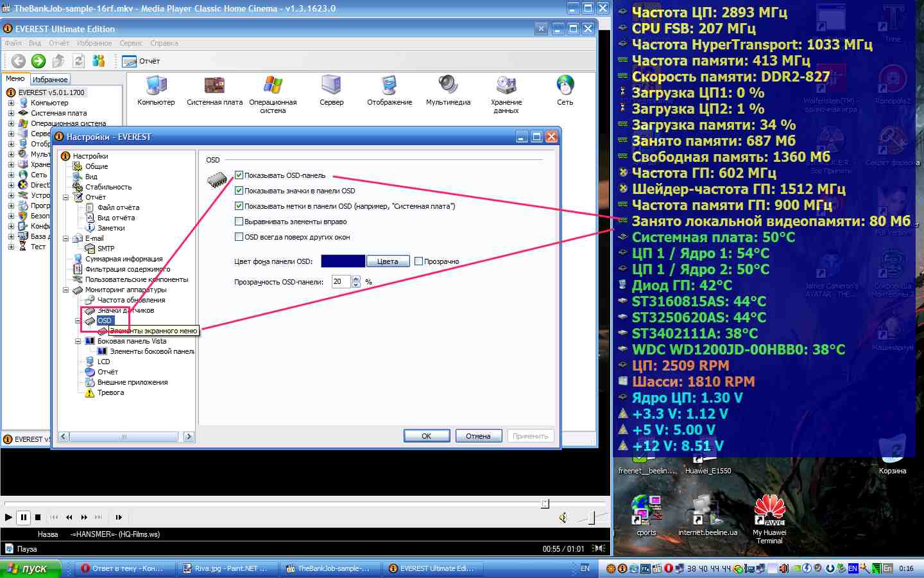Switch to Riva.jpg - Paint.NET taskbar button
The image size is (924, 578).
click(229, 568)
